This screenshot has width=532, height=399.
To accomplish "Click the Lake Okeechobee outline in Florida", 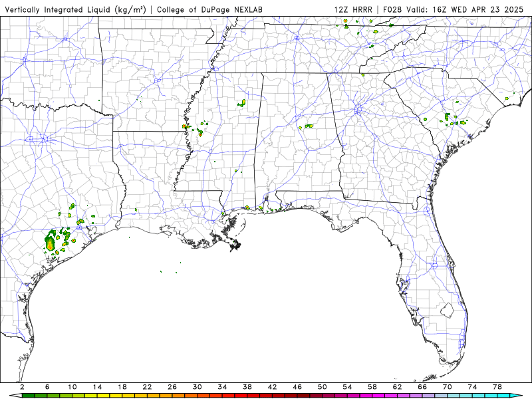I will 447,310.
